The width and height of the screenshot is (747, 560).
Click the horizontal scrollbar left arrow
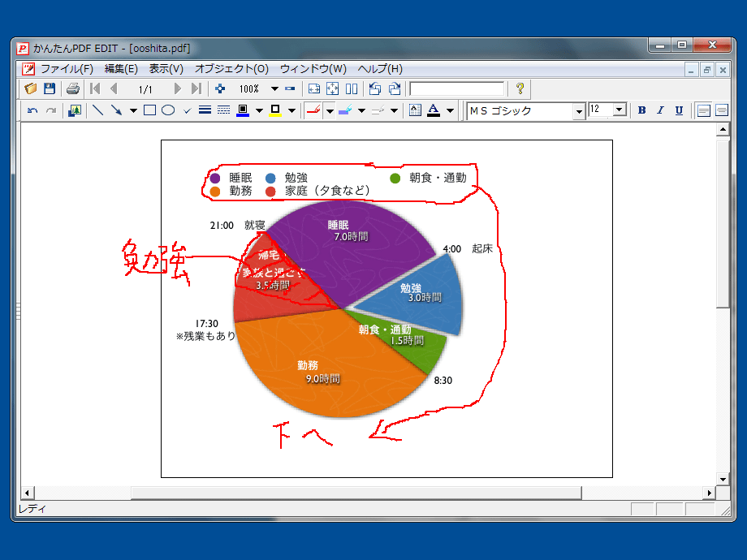[27, 493]
